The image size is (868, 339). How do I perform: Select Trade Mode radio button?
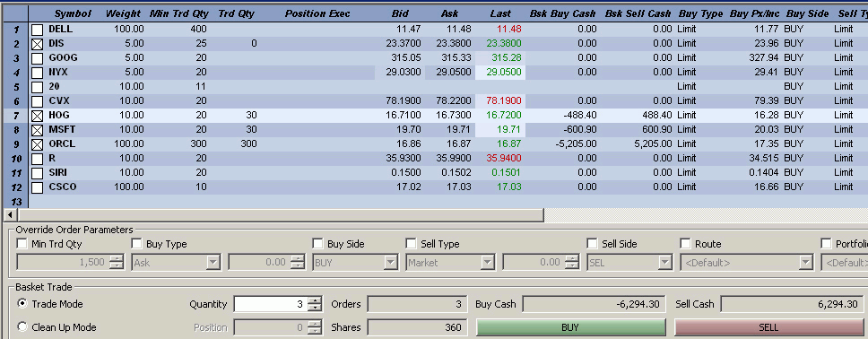22,303
